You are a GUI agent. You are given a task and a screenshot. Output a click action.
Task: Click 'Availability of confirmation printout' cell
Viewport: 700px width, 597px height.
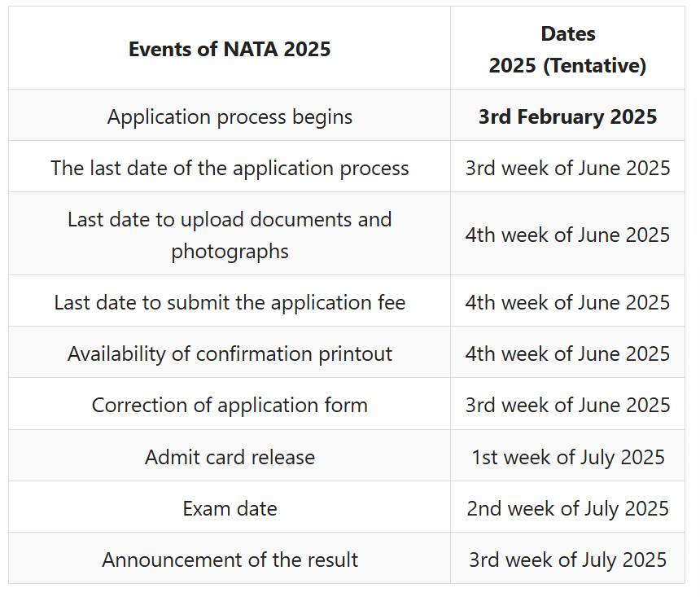[230, 353]
